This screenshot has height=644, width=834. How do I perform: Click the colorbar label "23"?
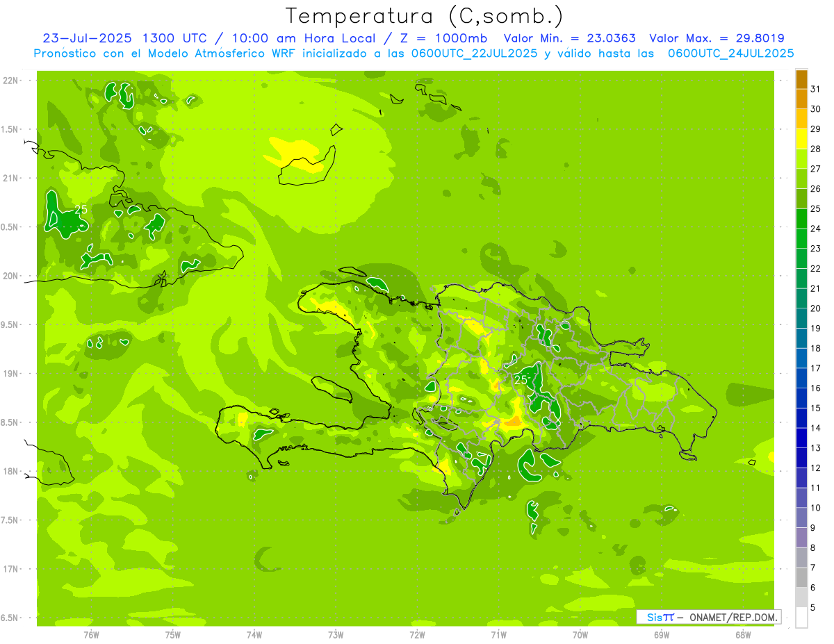click(815, 248)
